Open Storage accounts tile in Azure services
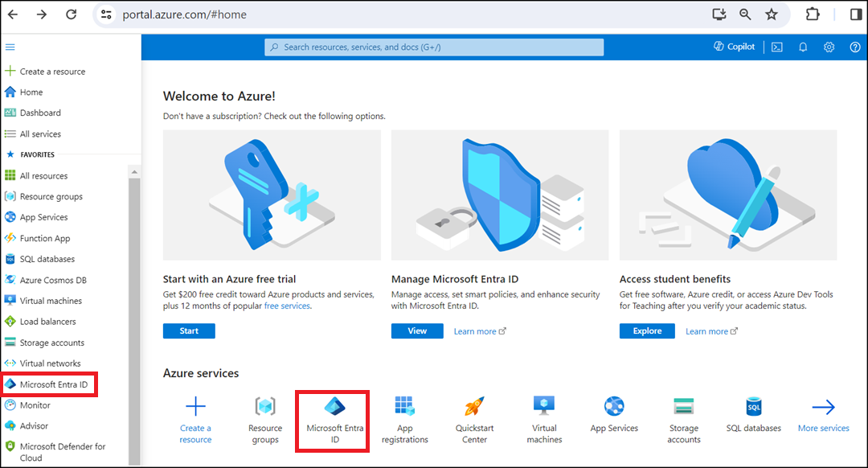The height and width of the screenshot is (468, 868). coord(684,420)
